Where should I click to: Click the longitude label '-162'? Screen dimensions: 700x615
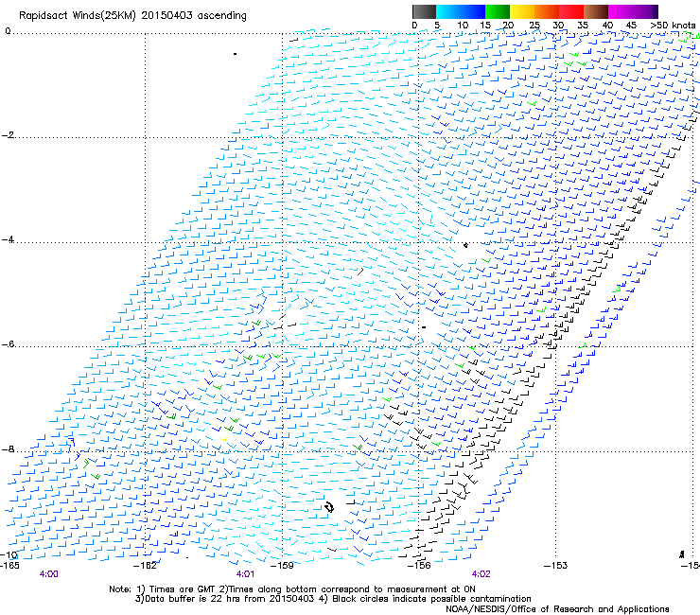pos(146,566)
